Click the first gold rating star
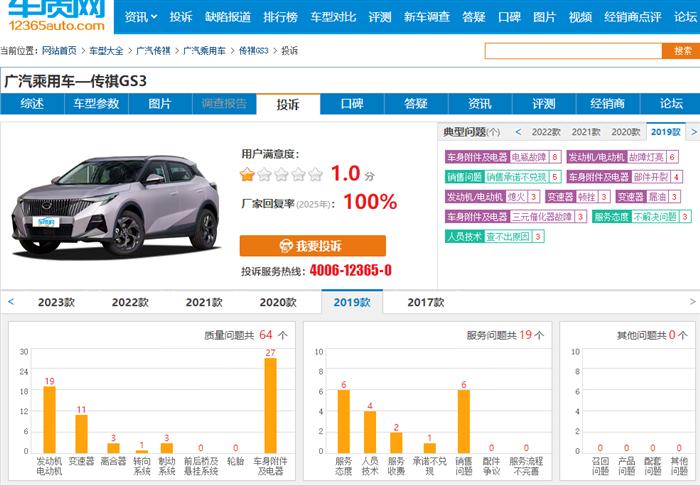 tap(247, 174)
